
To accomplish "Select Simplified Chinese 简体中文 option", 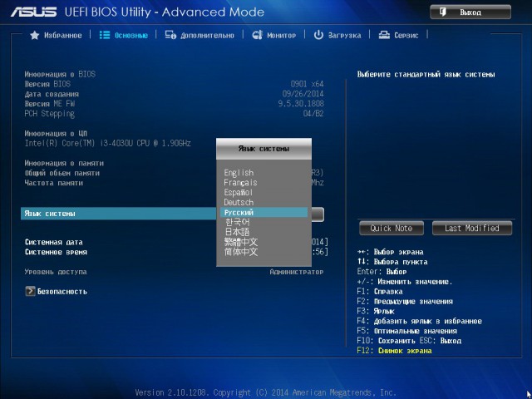I will [x=241, y=252].
